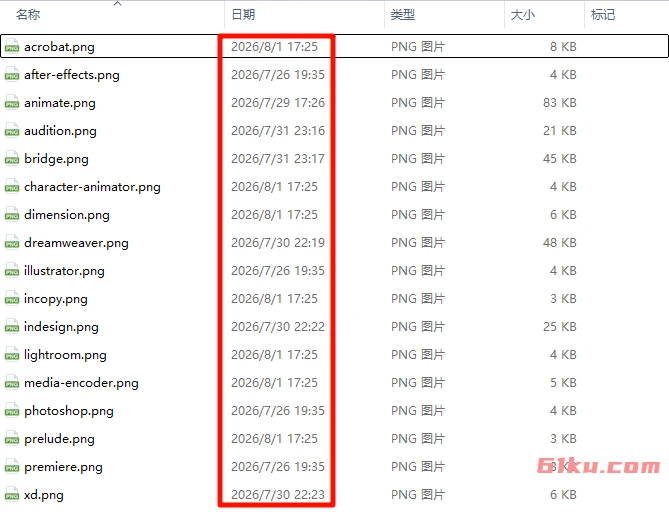Click the PNG icon of indesign.png
The image size is (669, 516).
(x=12, y=327)
